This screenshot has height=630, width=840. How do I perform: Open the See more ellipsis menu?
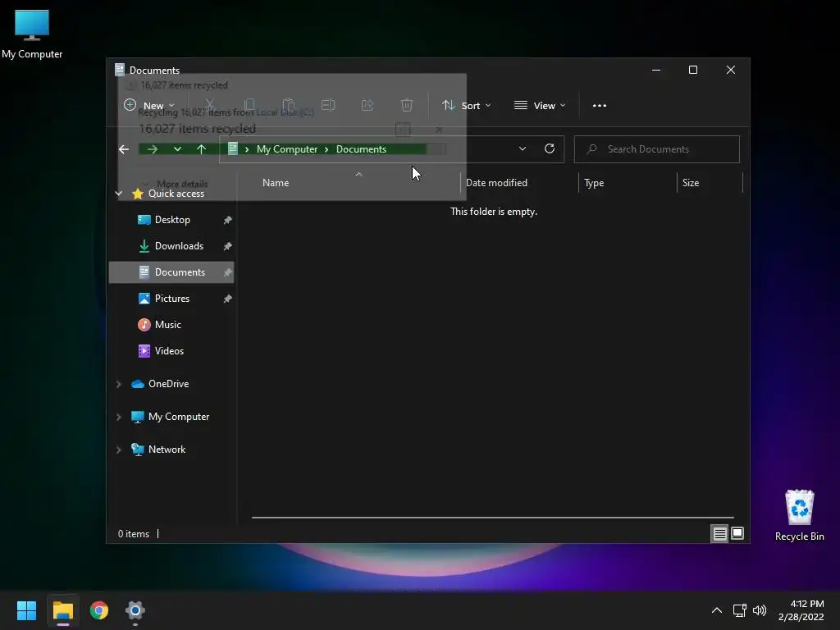point(600,106)
